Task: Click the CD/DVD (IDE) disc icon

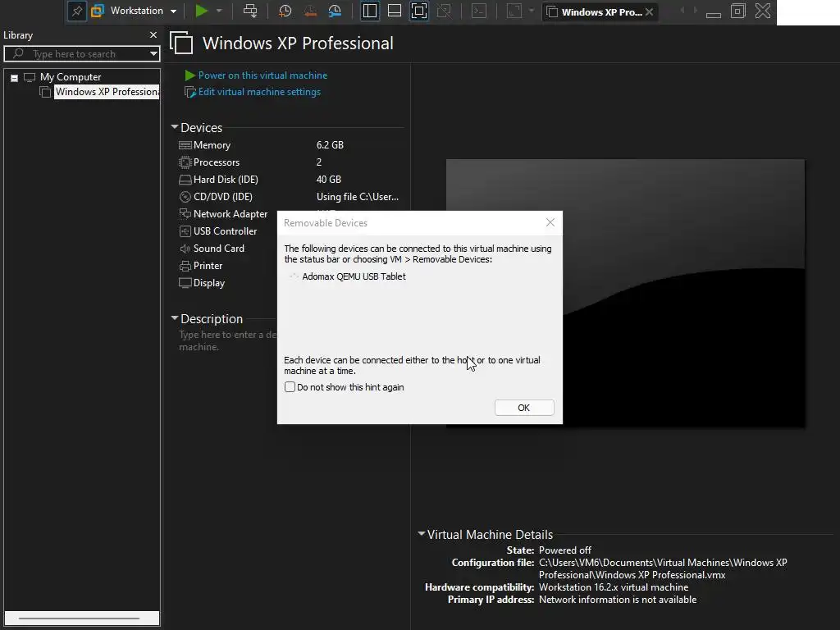Action: pyautogui.click(x=185, y=197)
